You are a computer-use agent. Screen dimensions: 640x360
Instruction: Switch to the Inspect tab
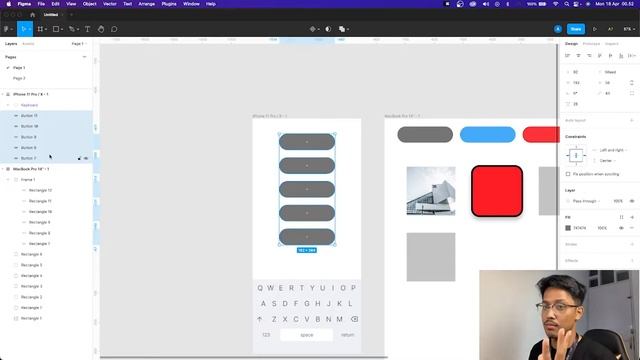click(611, 44)
